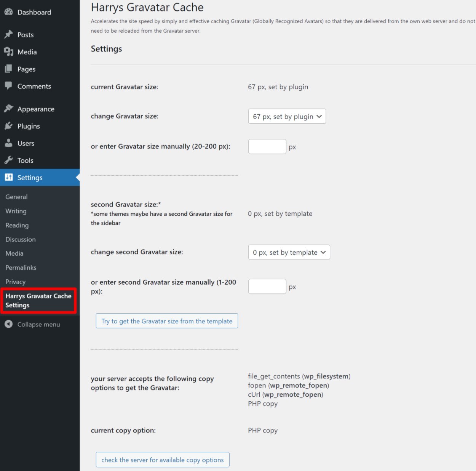Open Privacy settings submenu

(16, 282)
